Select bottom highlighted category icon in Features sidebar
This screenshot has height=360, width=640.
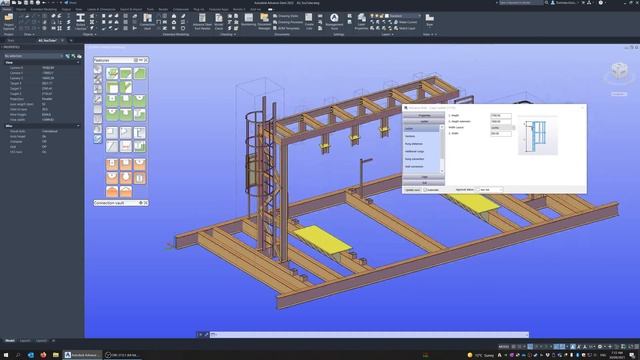(98, 139)
